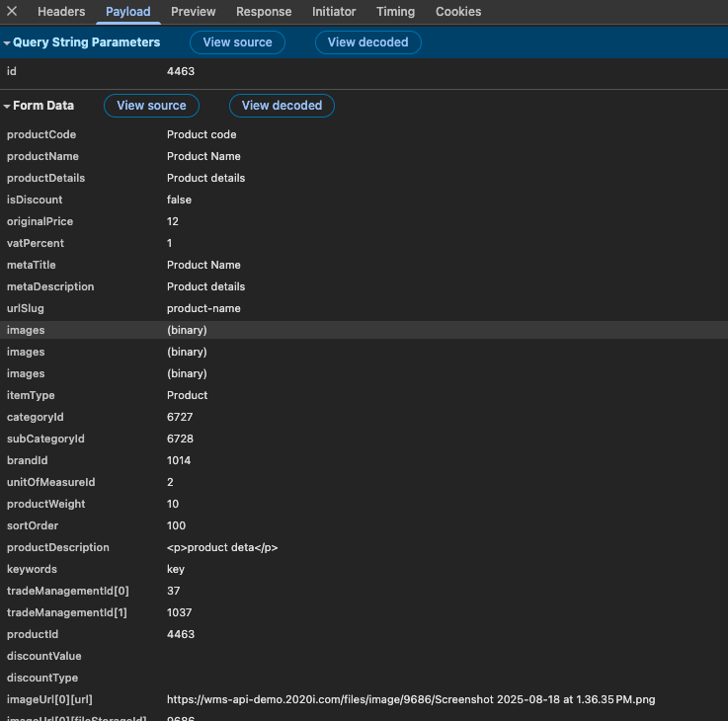Click View decoded for Query String Parameters
The width and height of the screenshot is (728, 721).
point(367,42)
